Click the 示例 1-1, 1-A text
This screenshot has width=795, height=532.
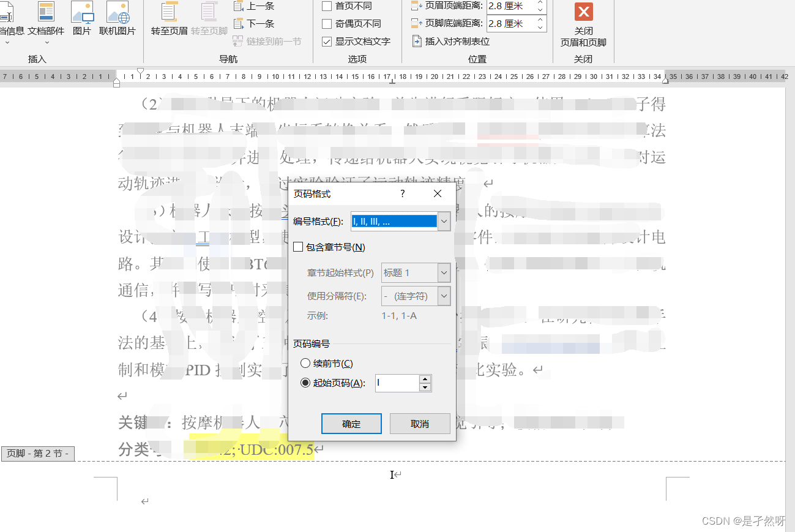[x=400, y=316]
